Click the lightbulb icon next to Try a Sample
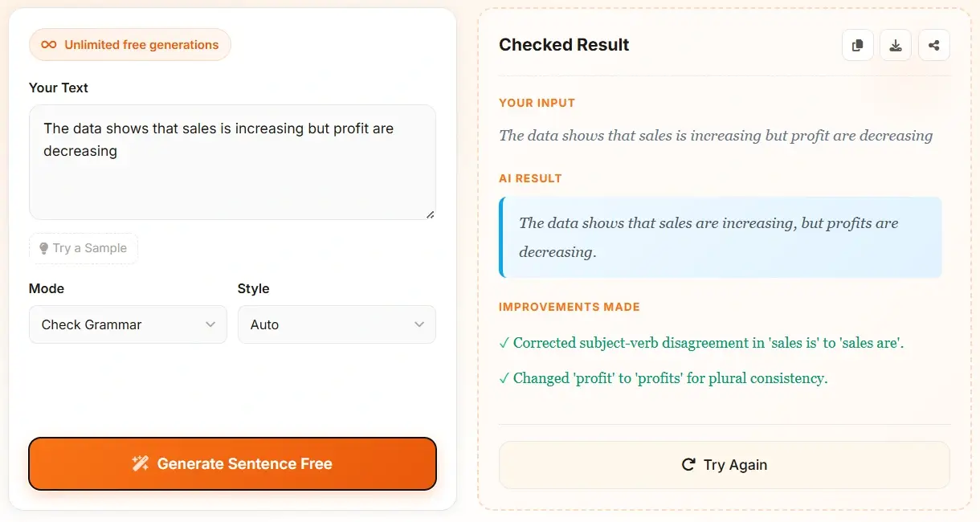Screen dimensions: 980x522 coord(44,248)
